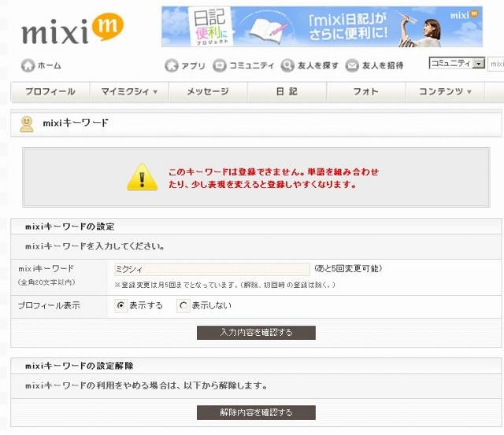Click the (あと5回変更可能) note
This screenshot has width=504, height=435.
coord(348,268)
